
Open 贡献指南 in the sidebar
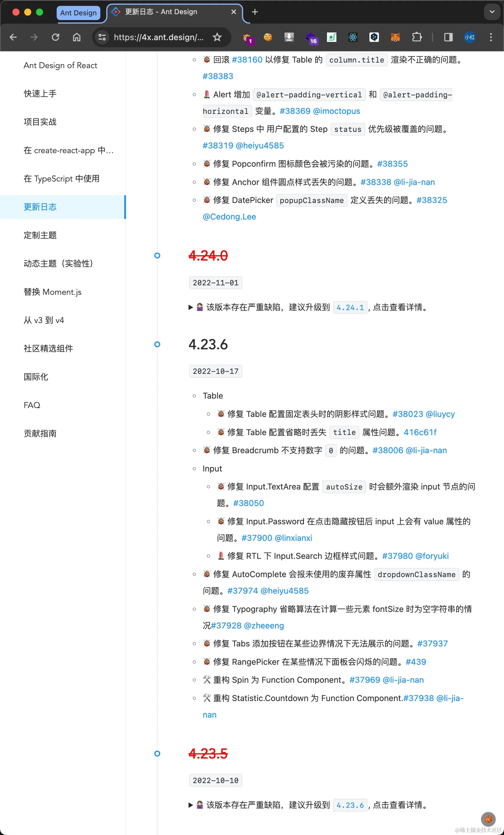coord(63,433)
